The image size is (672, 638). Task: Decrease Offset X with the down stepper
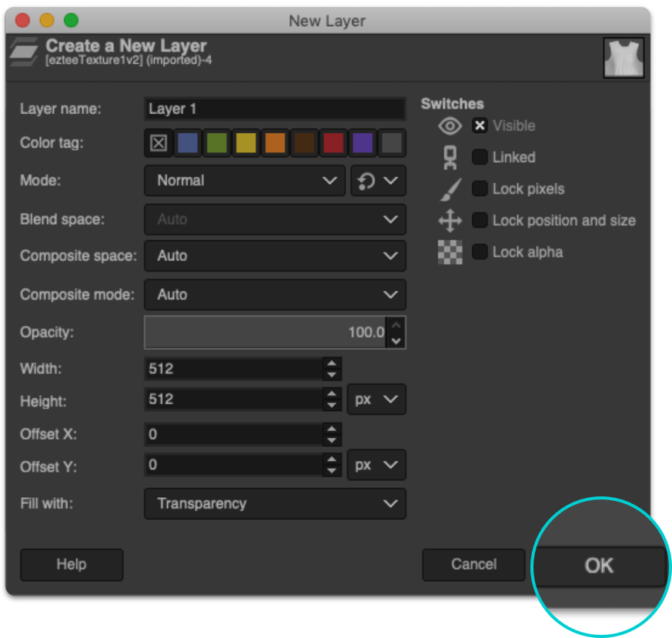[332, 440]
